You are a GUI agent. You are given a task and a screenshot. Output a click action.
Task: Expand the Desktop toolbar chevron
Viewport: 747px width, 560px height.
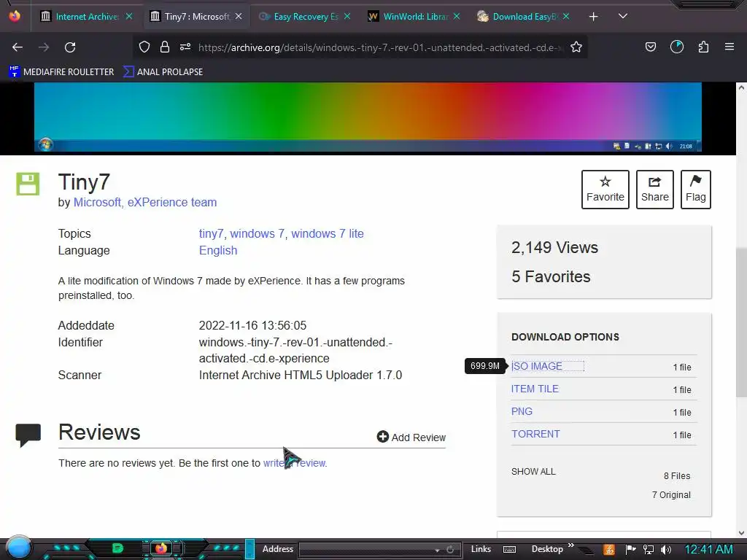coord(570,545)
